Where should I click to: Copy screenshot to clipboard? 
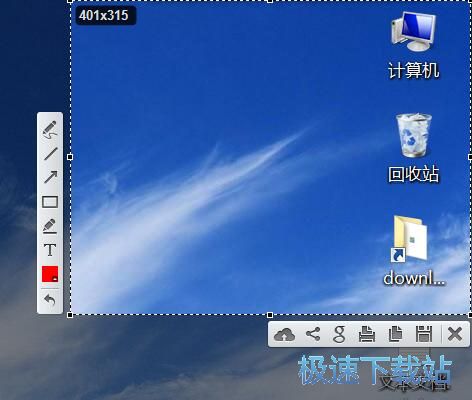tap(395, 334)
